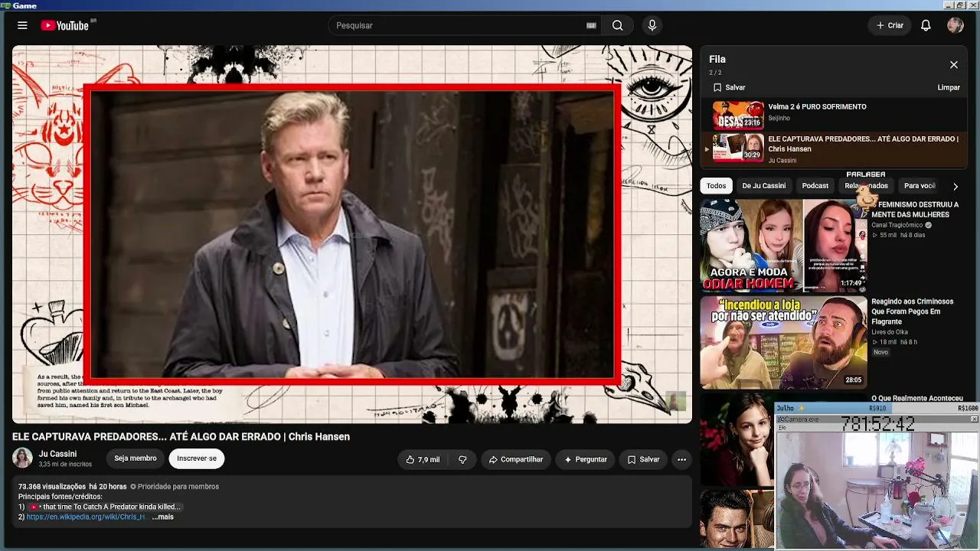Image resolution: width=980 pixels, height=551 pixels.
Task: Select the De Ju Cassini chip
Action: tap(763, 186)
